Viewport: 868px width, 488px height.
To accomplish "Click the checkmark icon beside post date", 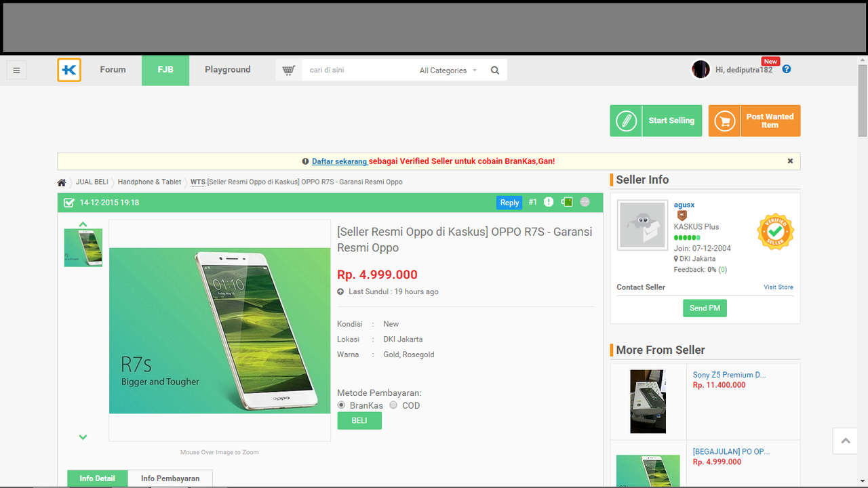I will point(68,203).
